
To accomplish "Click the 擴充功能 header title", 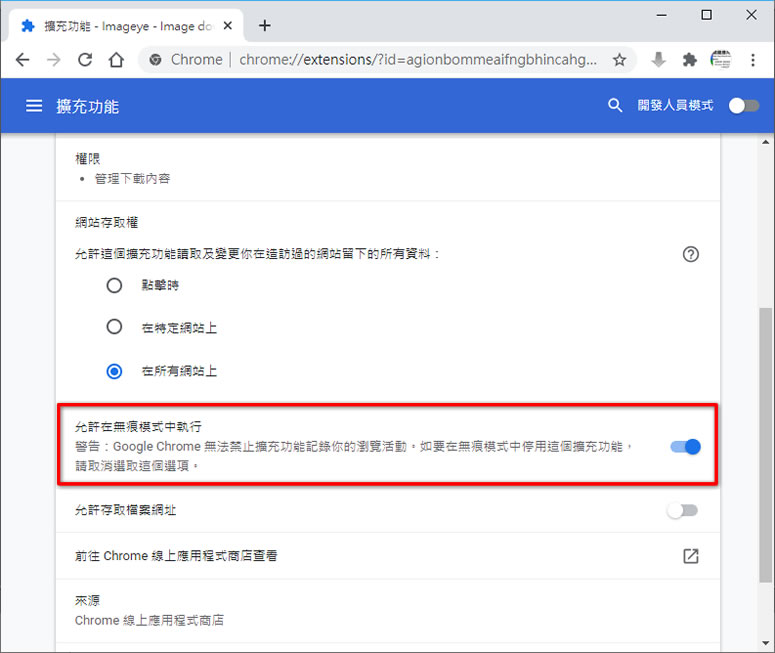I will click(87, 106).
